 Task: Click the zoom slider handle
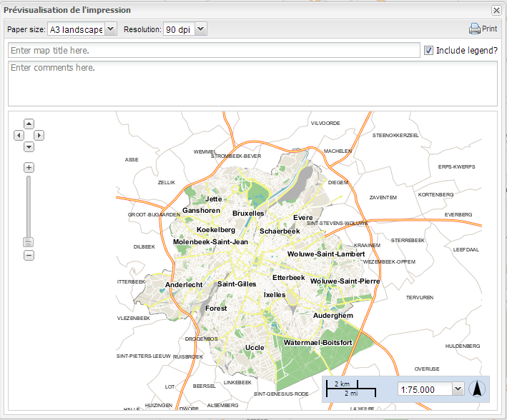coord(29,242)
